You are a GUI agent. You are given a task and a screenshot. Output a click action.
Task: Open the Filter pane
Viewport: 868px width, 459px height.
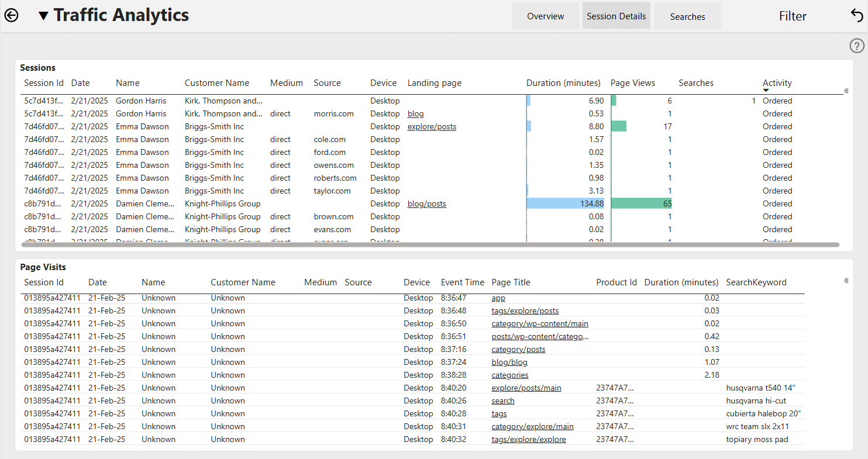[x=793, y=16]
